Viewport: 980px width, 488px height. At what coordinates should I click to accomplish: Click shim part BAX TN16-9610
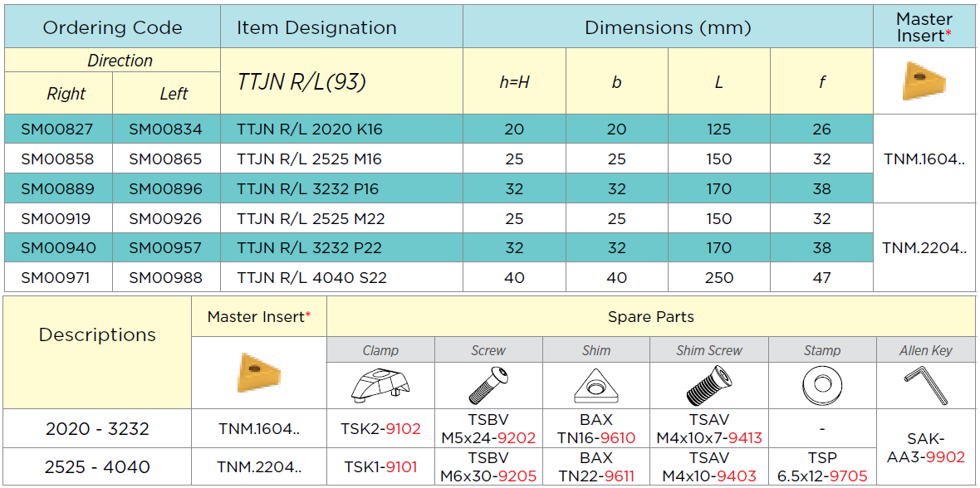click(x=596, y=429)
